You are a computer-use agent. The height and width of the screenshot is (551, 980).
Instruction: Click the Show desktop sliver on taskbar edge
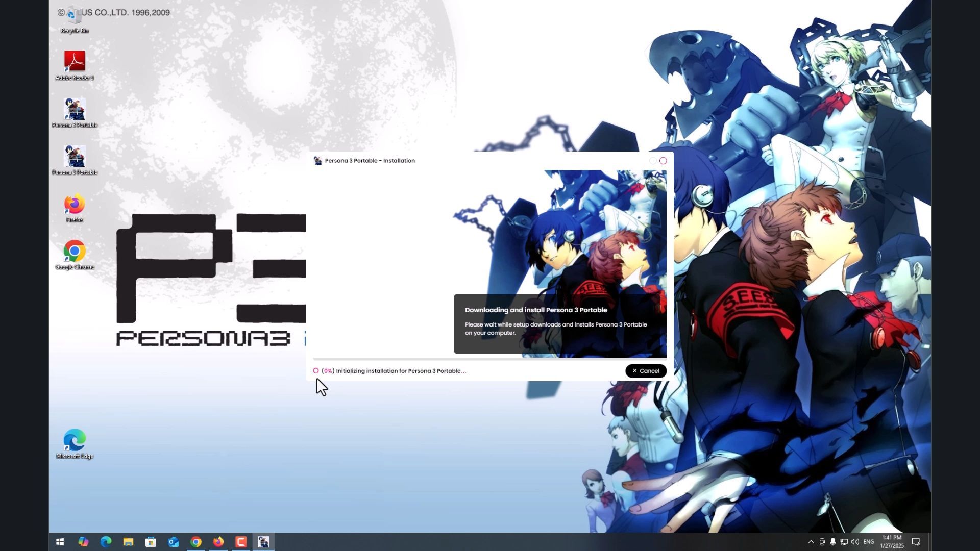coord(929,542)
